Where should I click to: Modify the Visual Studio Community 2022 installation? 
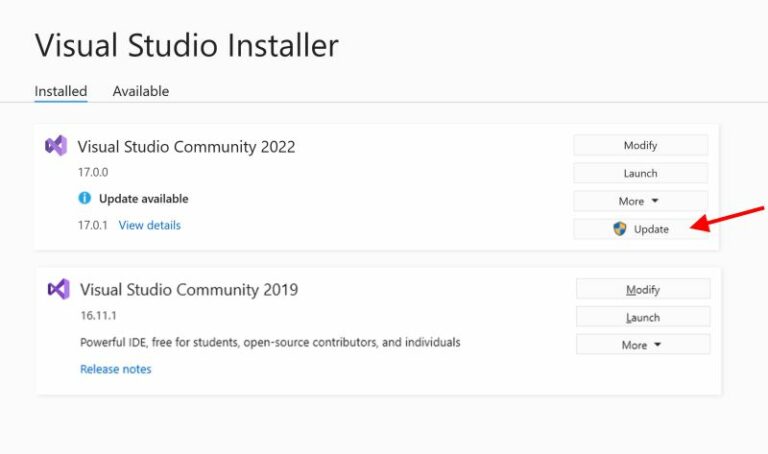point(640,145)
